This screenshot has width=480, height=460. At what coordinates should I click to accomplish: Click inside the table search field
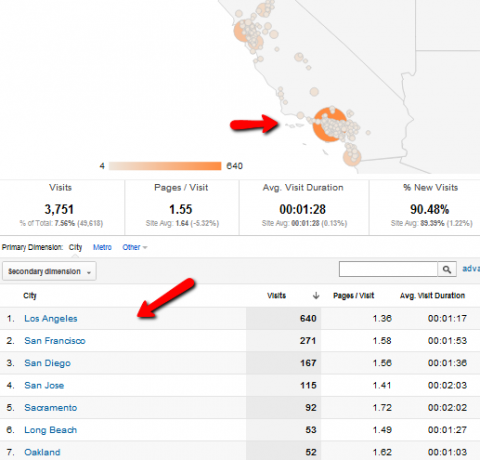click(388, 269)
